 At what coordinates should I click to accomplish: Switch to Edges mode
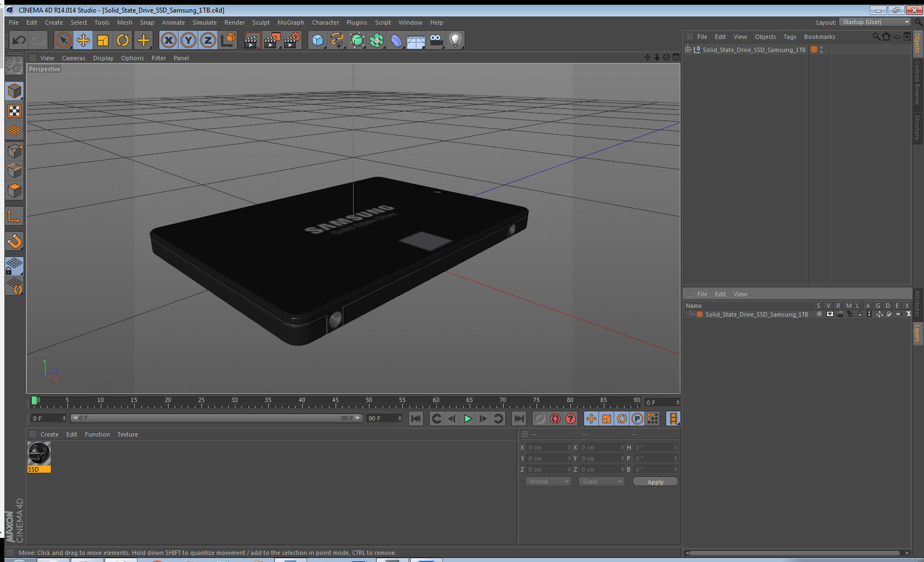[x=14, y=170]
